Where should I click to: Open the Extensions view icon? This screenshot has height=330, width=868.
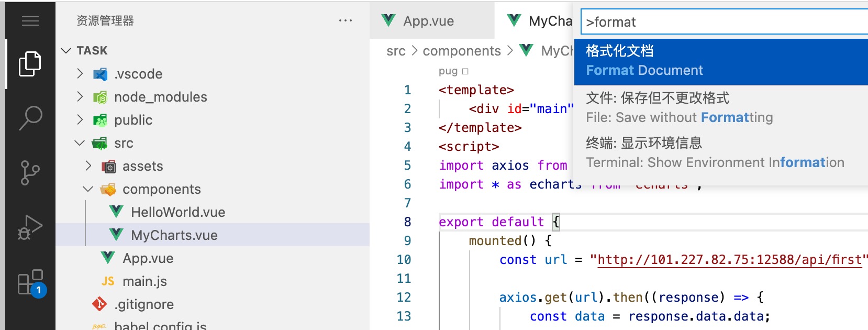click(31, 283)
